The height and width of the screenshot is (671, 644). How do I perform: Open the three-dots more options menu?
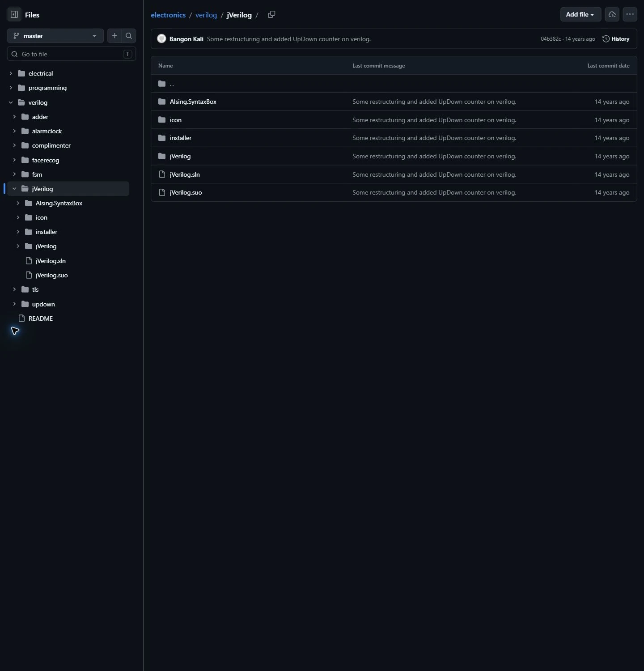point(630,14)
